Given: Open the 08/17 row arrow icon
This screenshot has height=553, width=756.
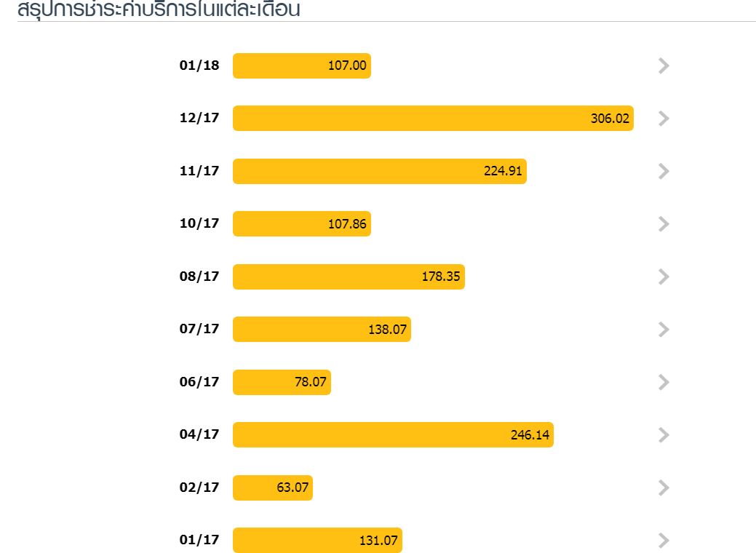Looking at the screenshot, I should click(x=664, y=276).
